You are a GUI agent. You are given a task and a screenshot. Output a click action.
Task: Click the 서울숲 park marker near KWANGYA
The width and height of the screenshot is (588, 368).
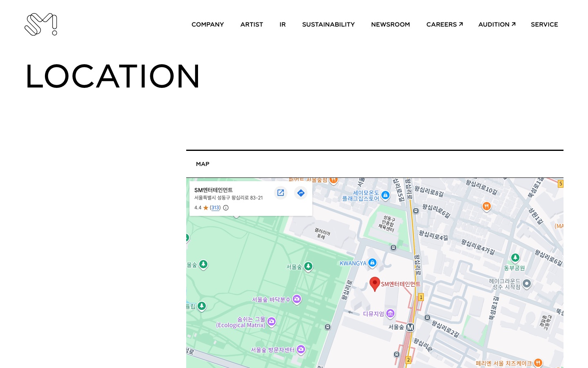click(x=308, y=267)
